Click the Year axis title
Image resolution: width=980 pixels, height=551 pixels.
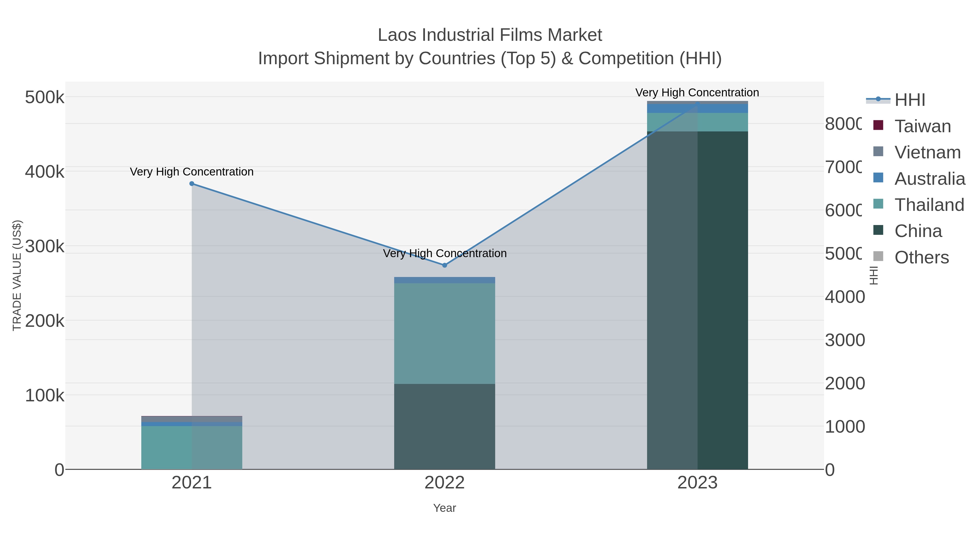444,508
